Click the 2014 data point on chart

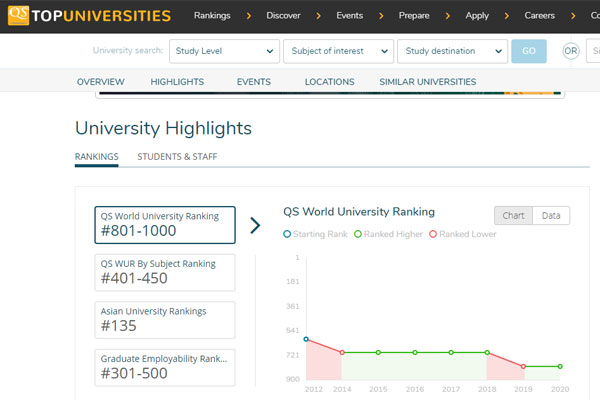tap(342, 353)
